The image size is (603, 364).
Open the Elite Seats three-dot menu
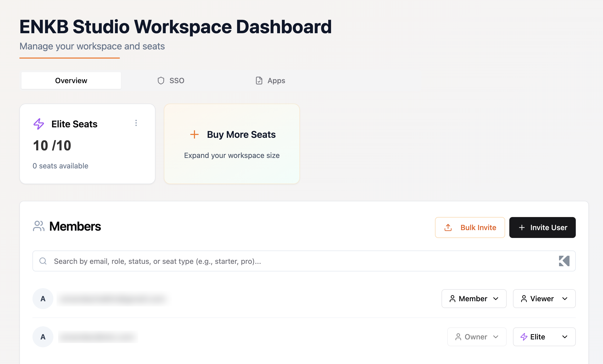136,123
